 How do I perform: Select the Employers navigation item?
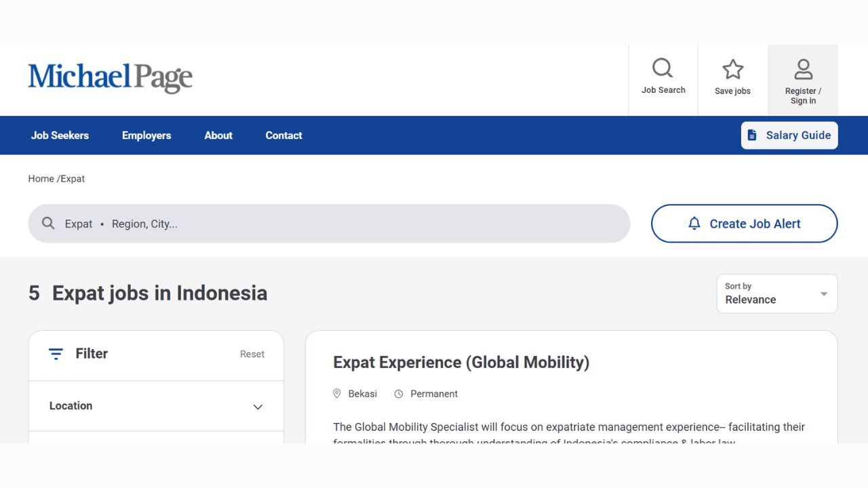coord(146,135)
